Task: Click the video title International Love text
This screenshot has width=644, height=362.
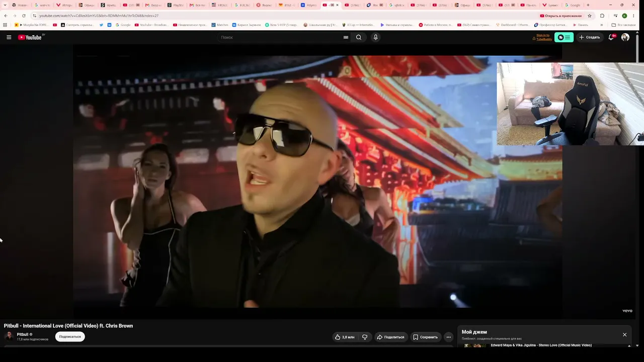Action: point(68,326)
